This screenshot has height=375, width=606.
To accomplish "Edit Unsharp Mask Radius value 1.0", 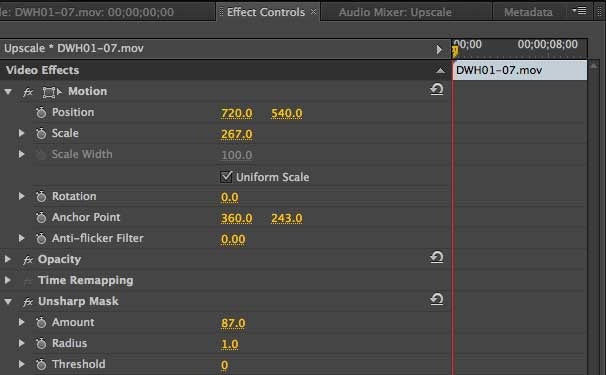I will click(230, 344).
